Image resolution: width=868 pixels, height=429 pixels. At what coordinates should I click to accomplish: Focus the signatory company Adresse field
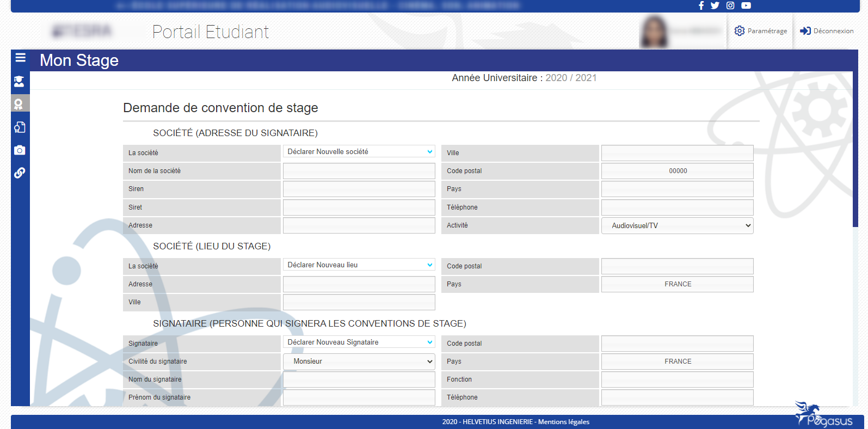(x=359, y=225)
